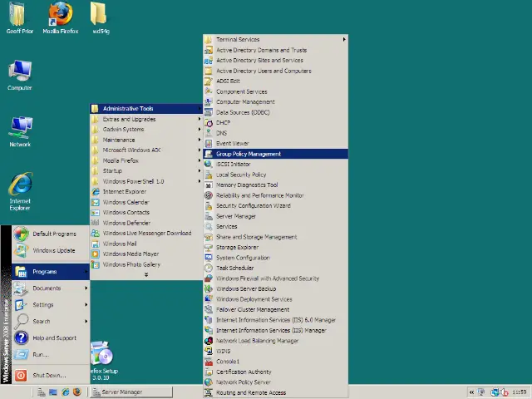Click the Internet Explorer quick launch icon

pos(65,392)
